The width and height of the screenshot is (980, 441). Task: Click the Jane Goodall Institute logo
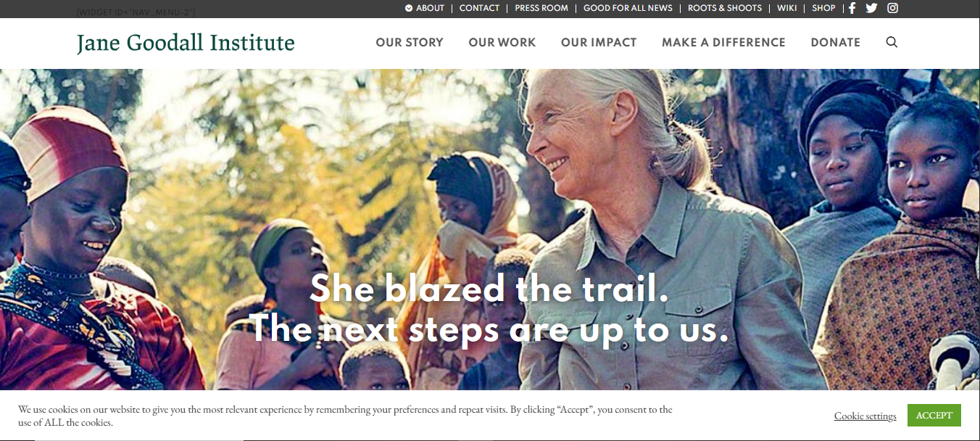(186, 43)
